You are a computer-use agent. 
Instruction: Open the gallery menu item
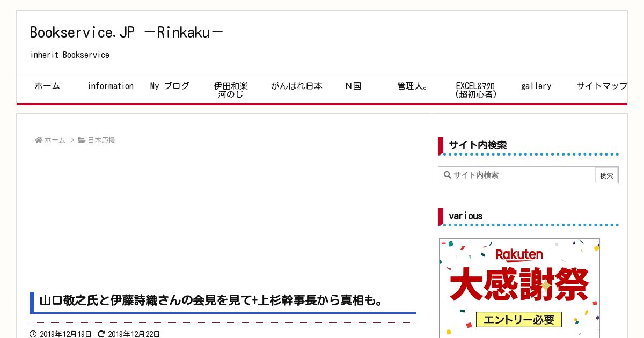pos(536,86)
